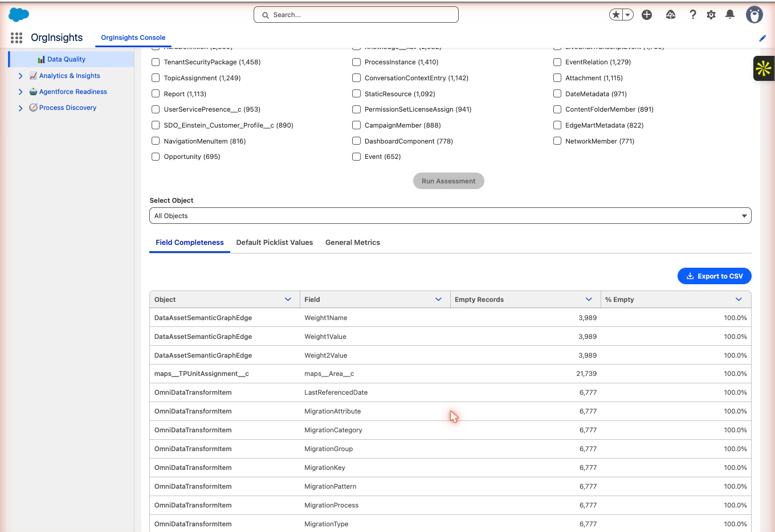
Task: Expand the Process Discovery tree node
Action: pyautogui.click(x=21, y=108)
